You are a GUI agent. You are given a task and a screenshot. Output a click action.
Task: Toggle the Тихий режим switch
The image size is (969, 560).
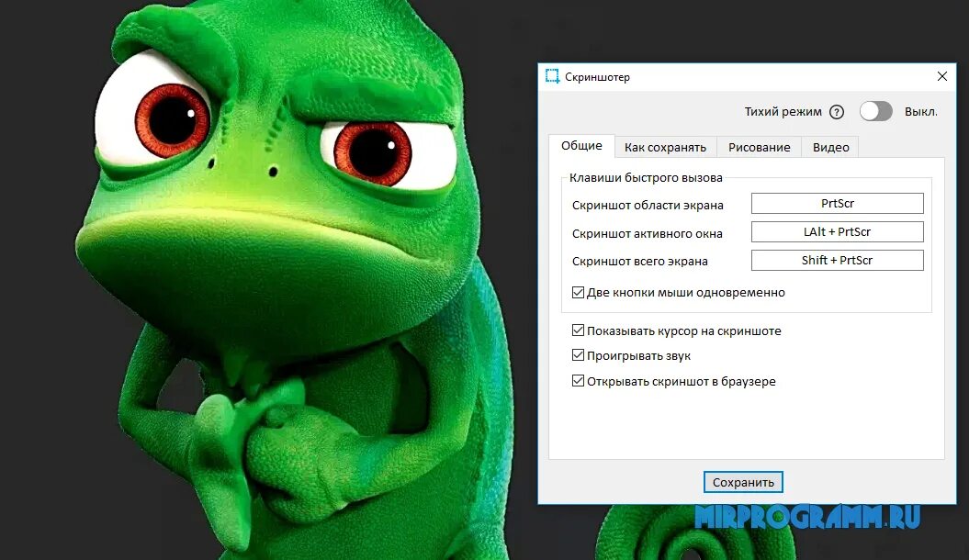point(875,112)
